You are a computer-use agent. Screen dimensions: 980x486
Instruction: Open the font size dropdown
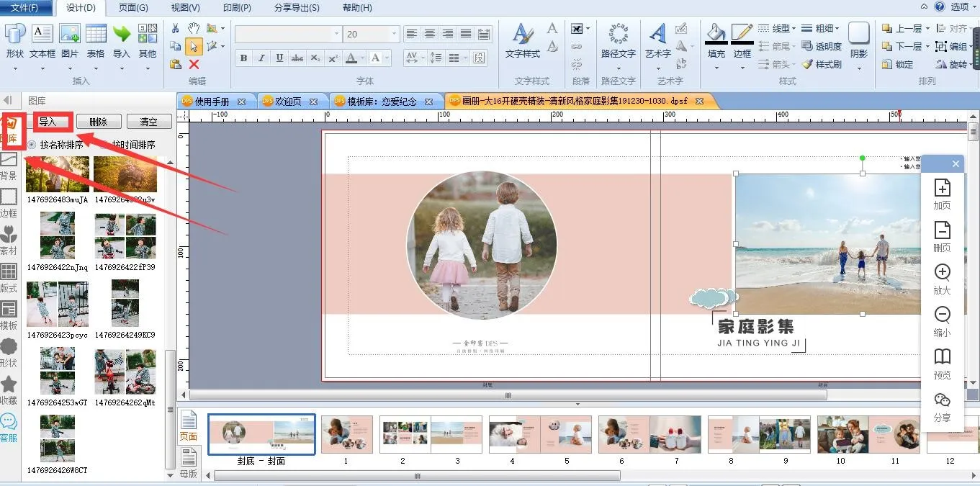pos(394,34)
